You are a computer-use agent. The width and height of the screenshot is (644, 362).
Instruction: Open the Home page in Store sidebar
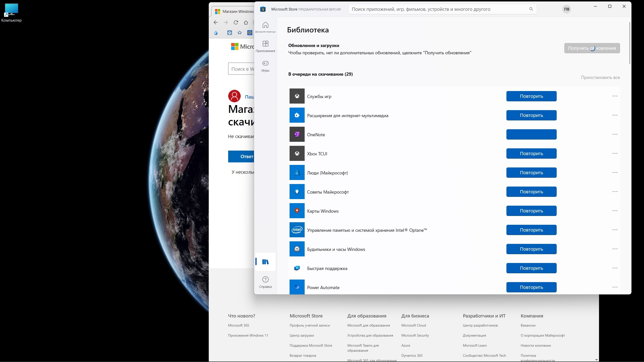coord(265,27)
